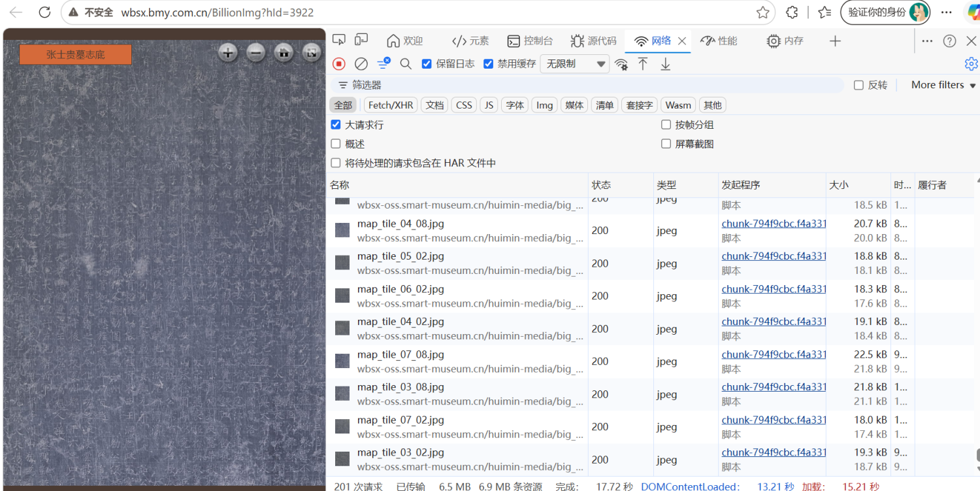Clear the network log
This screenshot has height=491, width=980.
tap(361, 64)
